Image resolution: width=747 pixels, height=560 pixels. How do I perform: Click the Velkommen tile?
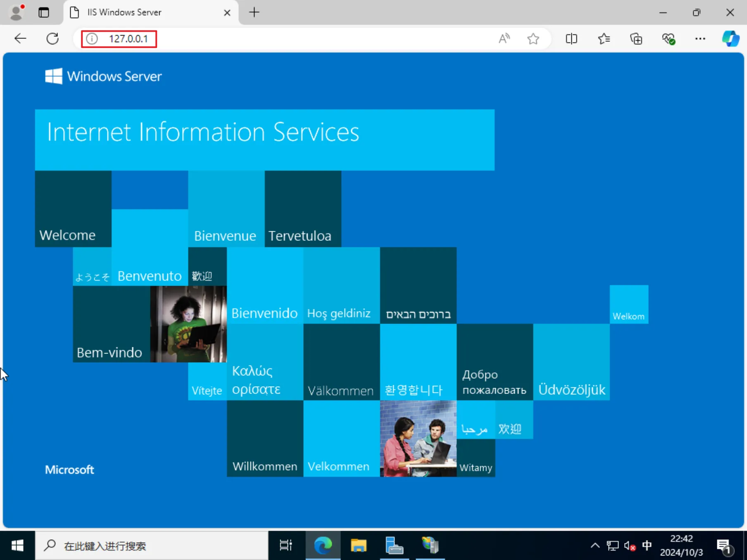click(x=342, y=439)
